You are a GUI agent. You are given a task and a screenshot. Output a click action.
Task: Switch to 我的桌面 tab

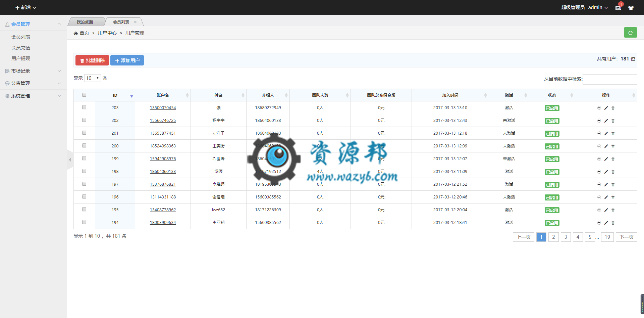pyautogui.click(x=85, y=22)
